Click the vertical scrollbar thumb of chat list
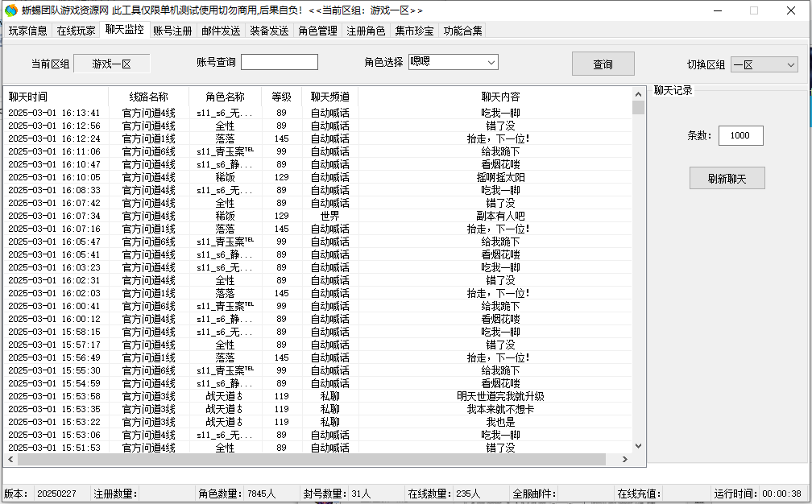Screen dimensions: 812x504 pos(638,108)
